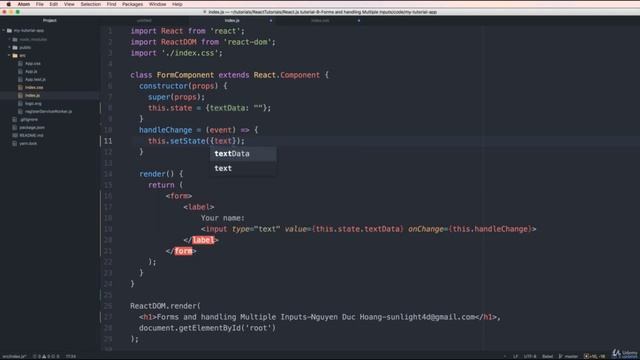640x360 pixels.
Task: Open the Help menu
Action: pos(177,4)
